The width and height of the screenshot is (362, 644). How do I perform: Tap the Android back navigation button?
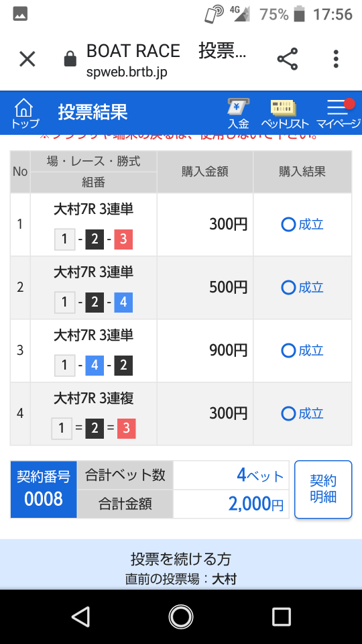[x=80, y=616]
